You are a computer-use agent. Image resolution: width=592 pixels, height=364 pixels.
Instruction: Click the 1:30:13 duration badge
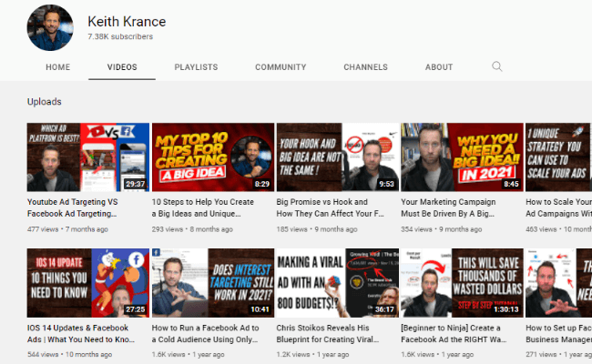(x=506, y=309)
